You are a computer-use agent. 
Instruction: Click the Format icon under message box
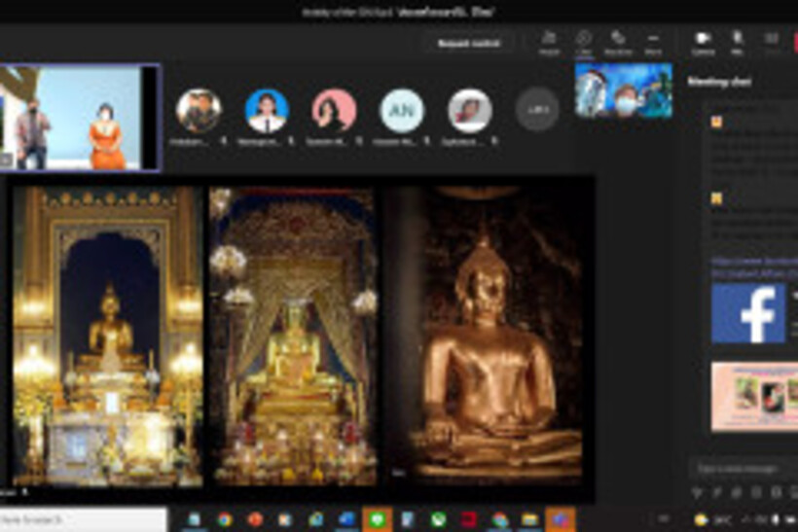[696, 492]
